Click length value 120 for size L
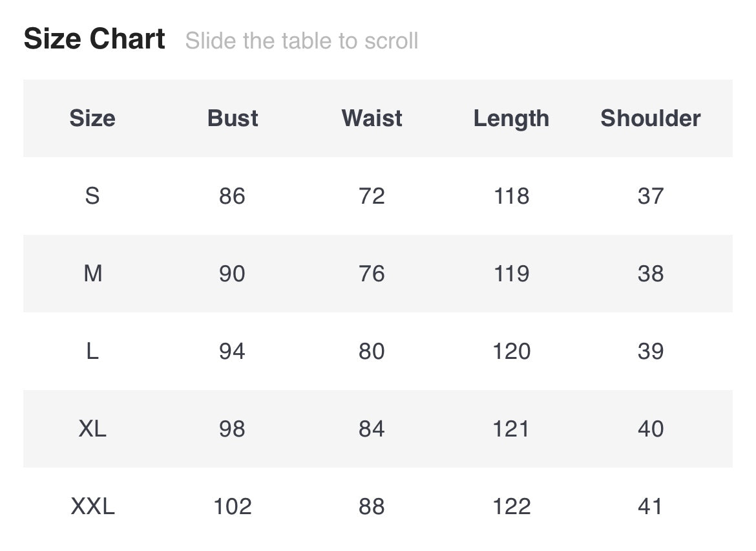The image size is (756, 551). (x=511, y=351)
